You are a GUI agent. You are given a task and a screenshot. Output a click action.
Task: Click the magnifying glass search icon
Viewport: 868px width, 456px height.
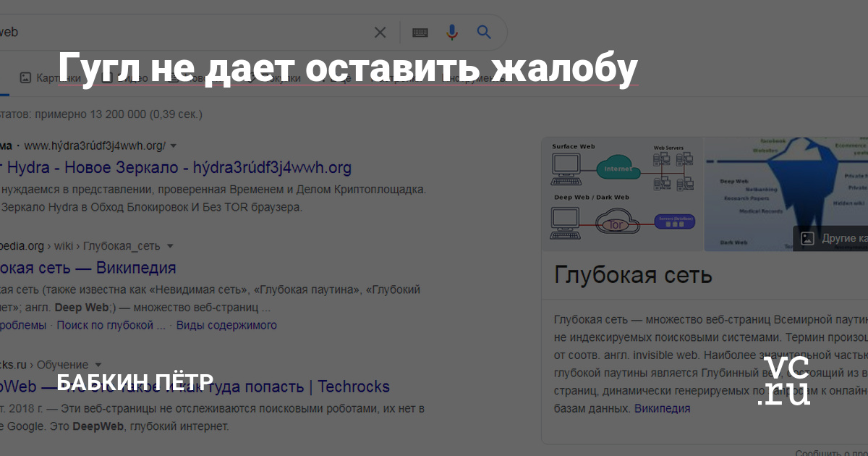coord(483,33)
